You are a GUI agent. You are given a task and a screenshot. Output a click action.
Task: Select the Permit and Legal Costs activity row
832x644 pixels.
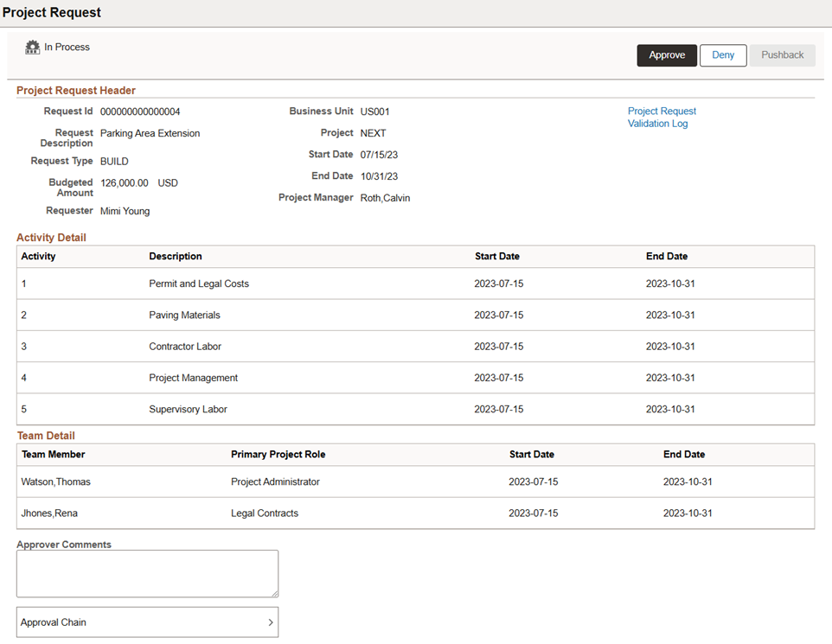click(199, 284)
